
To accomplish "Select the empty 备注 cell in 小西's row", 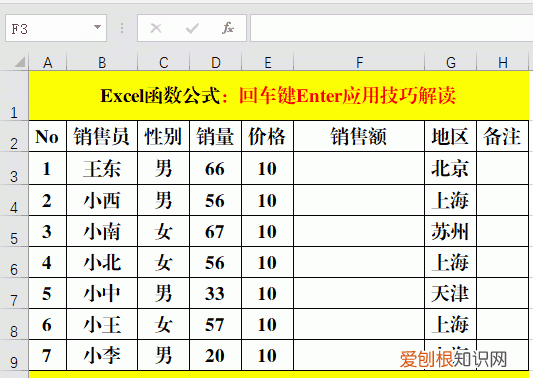I will tap(503, 200).
